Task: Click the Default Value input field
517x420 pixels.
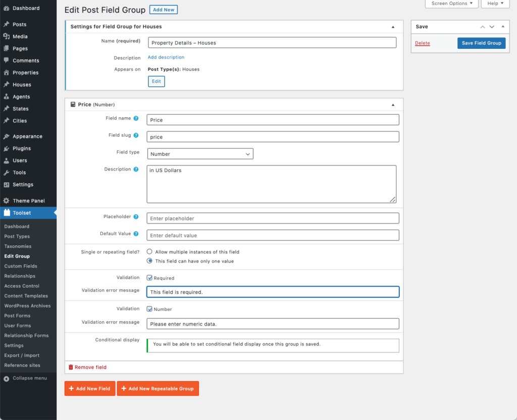Action: [x=273, y=235]
